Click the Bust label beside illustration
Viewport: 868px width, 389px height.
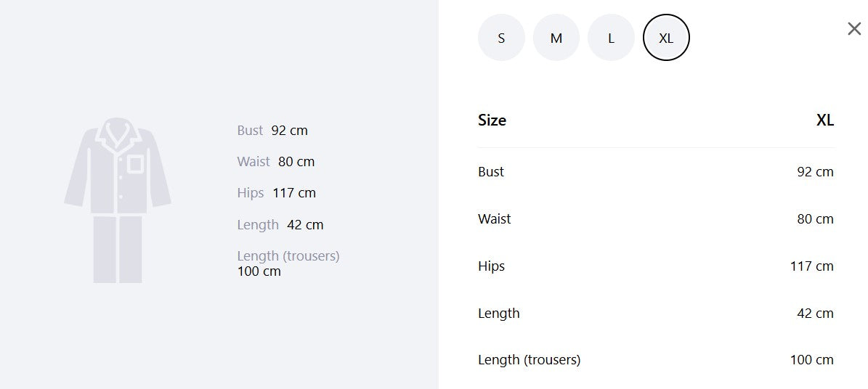click(250, 131)
